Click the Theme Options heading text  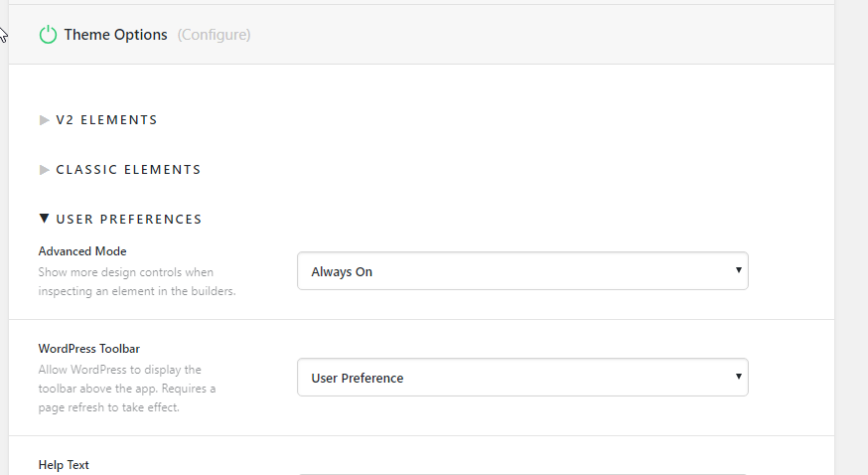point(115,35)
